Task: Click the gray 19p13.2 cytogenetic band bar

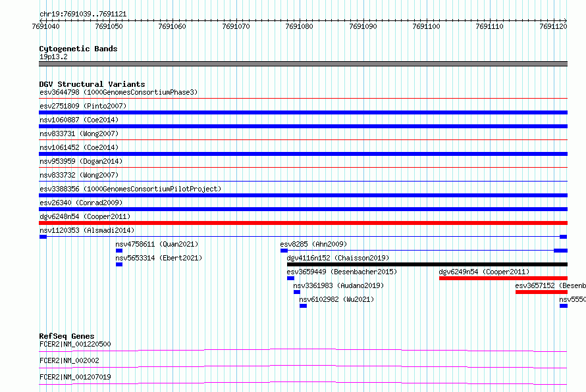Action: pyautogui.click(x=303, y=64)
